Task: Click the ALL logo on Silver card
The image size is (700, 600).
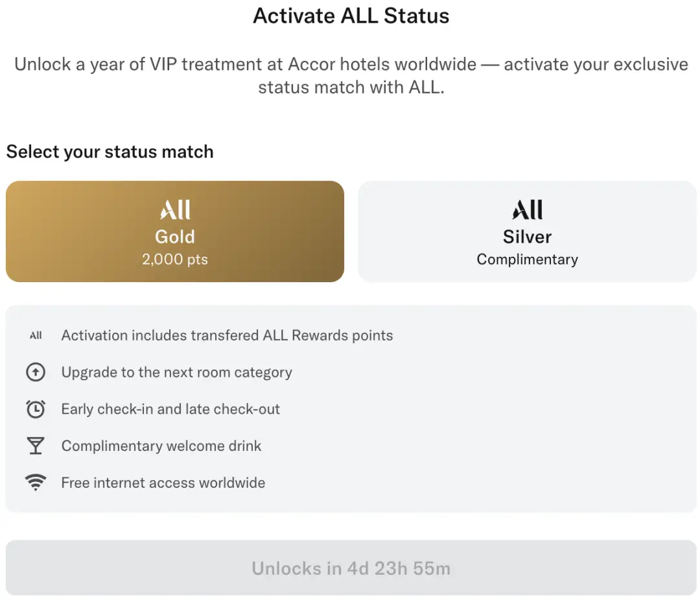Action: (x=527, y=210)
